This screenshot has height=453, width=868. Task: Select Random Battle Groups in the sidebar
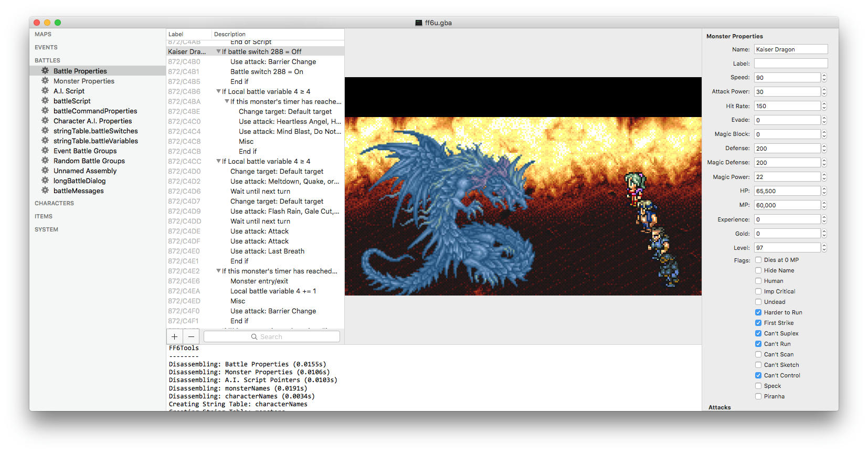coord(98,161)
